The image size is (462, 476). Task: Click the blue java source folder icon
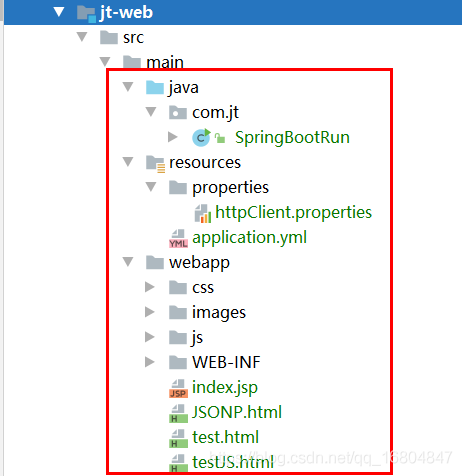(x=155, y=88)
